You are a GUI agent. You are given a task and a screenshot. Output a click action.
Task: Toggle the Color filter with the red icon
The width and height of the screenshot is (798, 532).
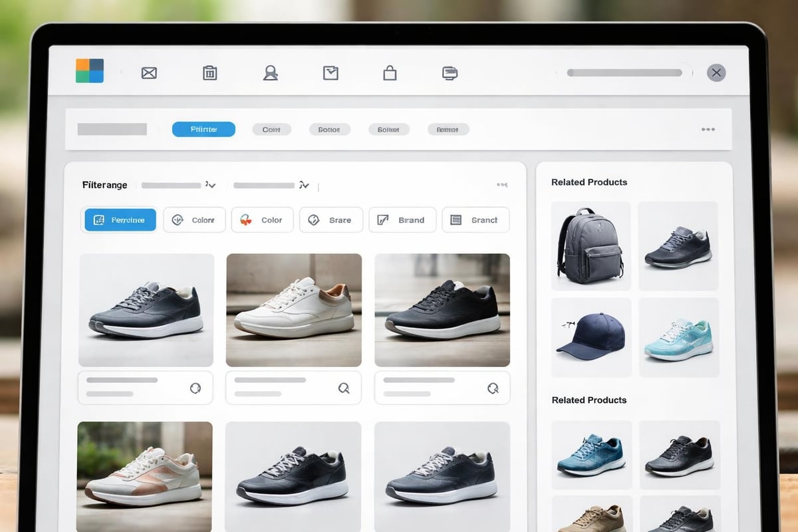point(262,220)
